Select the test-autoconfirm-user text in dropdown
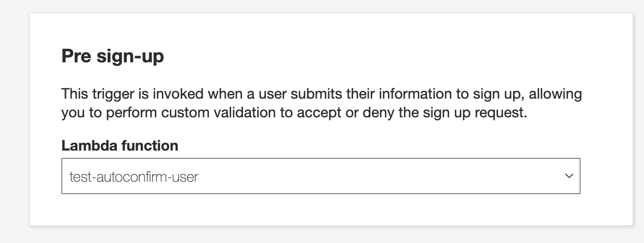 134,177
